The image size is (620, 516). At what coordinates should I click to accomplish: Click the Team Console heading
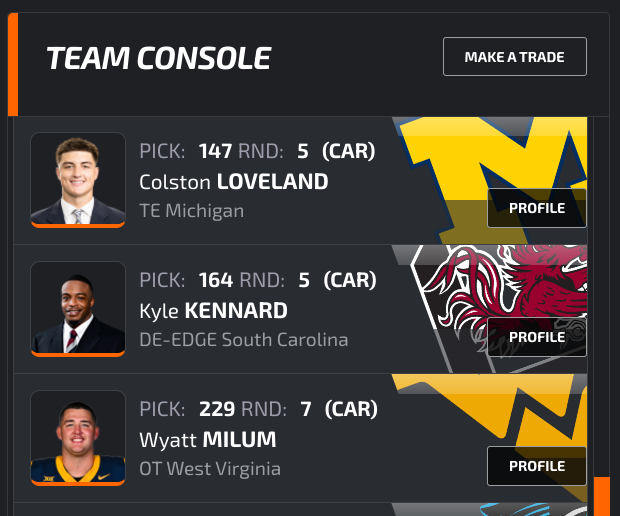(x=158, y=58)
